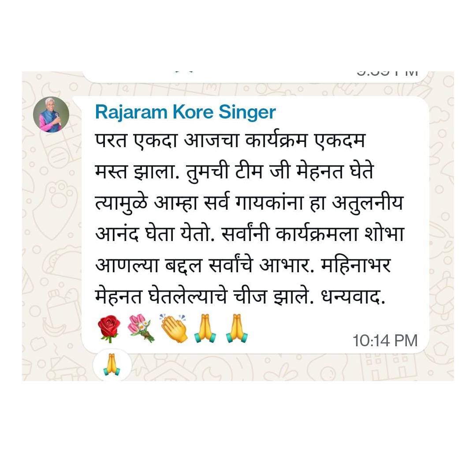Open the folded hands reaction below the message

pyautogui.click(x=112, y=365)
